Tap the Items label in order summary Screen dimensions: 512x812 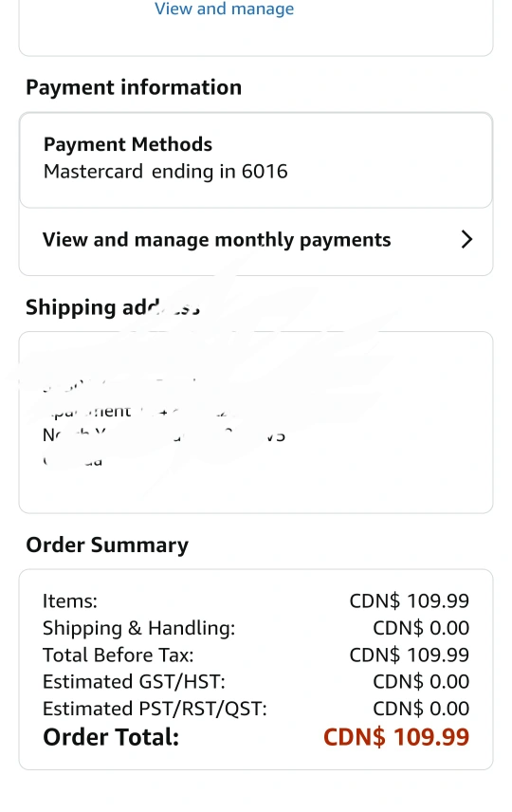[70, 601]
